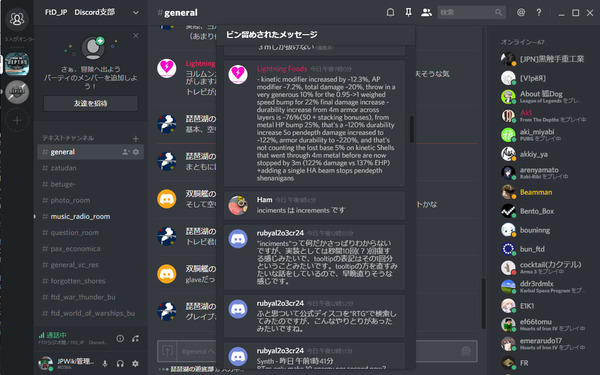Click the invite friends button
The image size is (600, 375).
coord(90,103)
